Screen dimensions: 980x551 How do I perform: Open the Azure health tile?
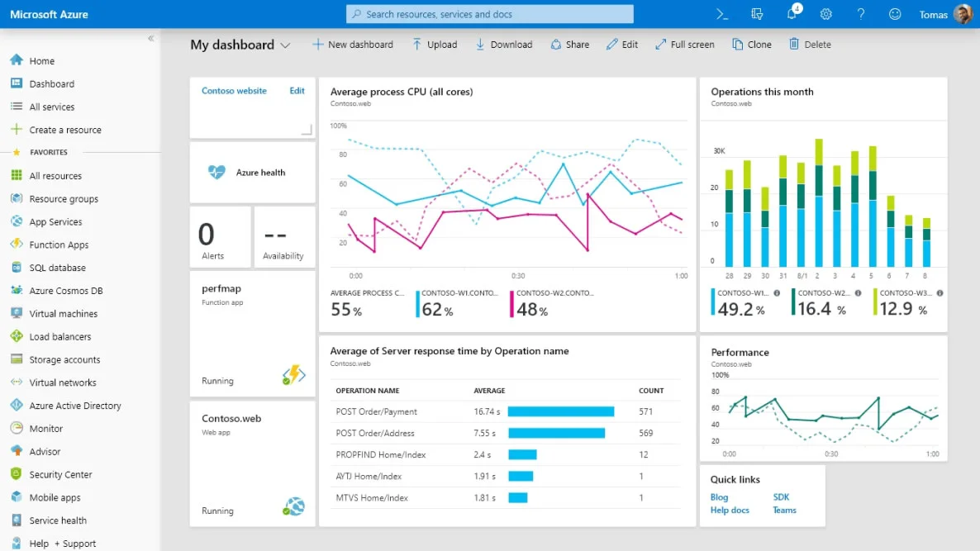253,173
